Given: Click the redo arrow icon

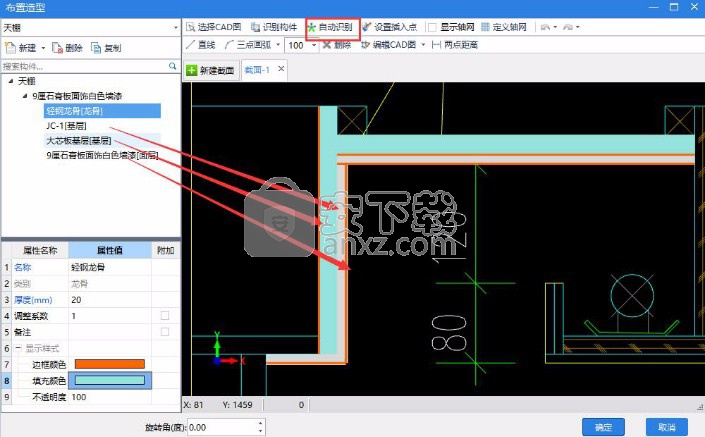Looking at the screenshot, I should (568, 27).
